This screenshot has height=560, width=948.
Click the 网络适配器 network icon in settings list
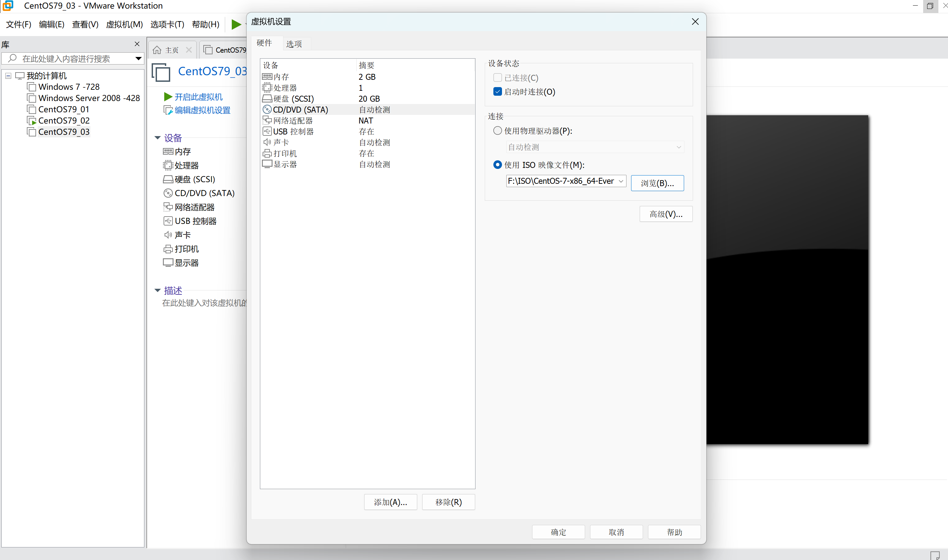coord(267,120)
